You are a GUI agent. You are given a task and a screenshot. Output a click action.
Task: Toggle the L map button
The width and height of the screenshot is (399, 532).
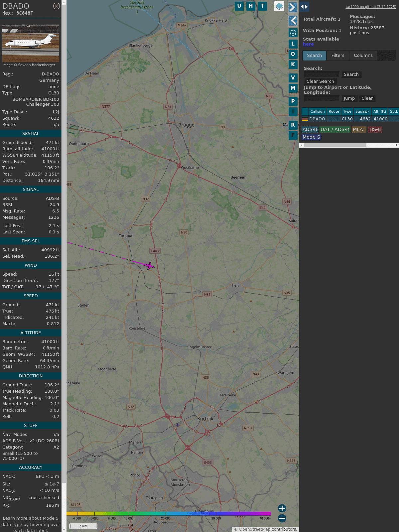coord(293,44)
